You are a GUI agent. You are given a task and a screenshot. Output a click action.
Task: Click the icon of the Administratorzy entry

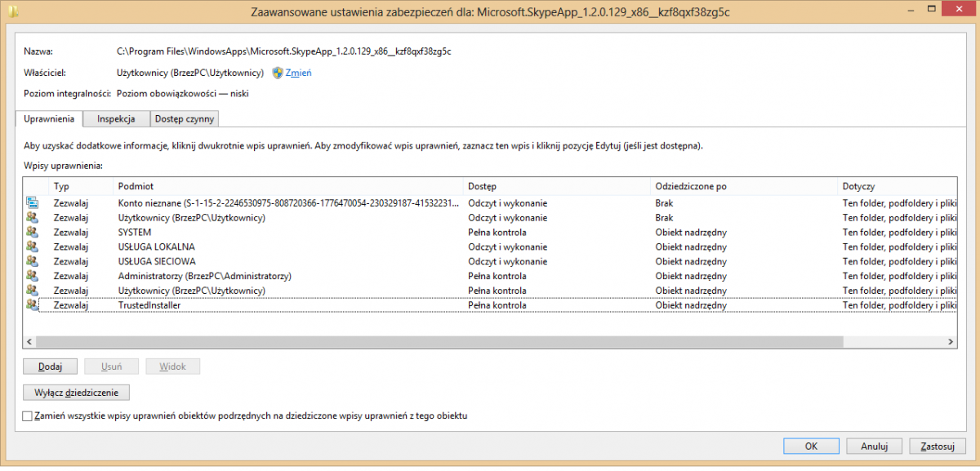[x=32, y=276]
